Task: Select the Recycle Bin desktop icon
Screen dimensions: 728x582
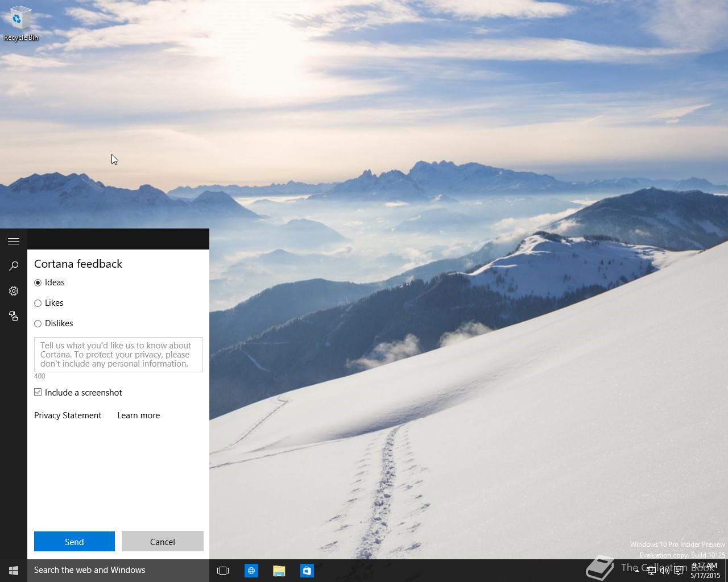Action: [x=21, y=23]
